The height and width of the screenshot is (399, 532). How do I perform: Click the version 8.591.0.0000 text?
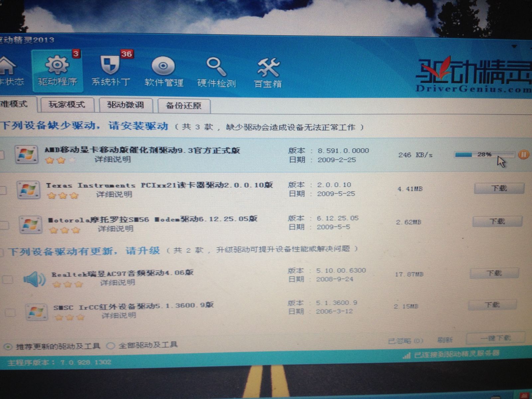click(343, 151)
